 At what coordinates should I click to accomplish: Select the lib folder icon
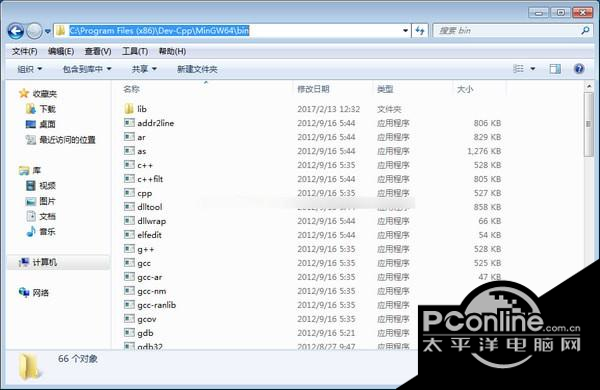[x=129, y=109]
